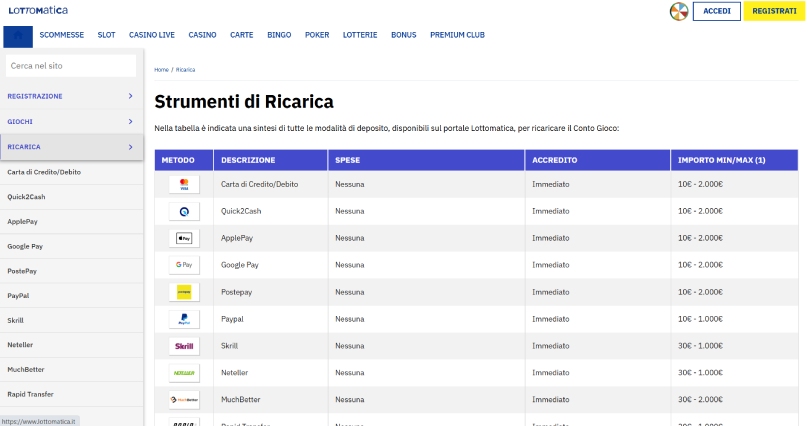Click the Lottomatica logo

point(38,10)
